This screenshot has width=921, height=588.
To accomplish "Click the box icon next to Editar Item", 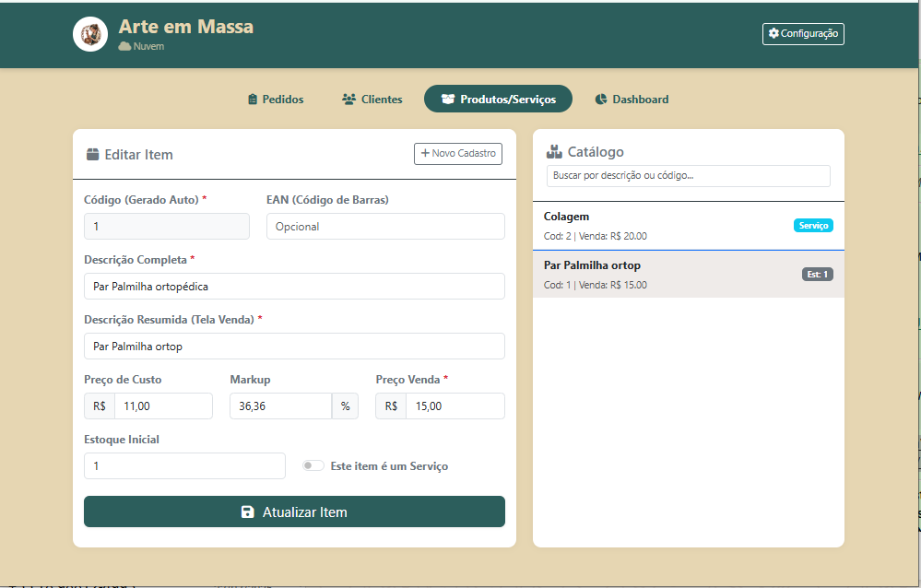I will (92, 155).
